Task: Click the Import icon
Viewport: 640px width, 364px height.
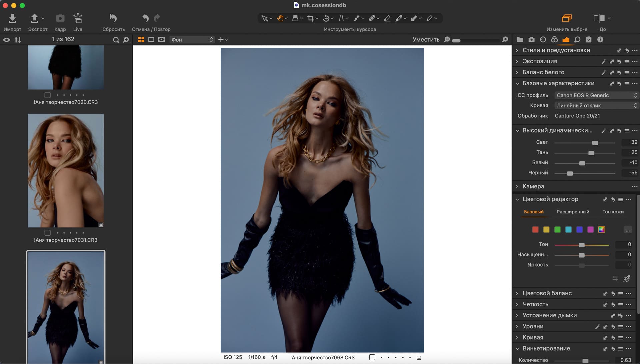Action: click(x=12, y=18)
